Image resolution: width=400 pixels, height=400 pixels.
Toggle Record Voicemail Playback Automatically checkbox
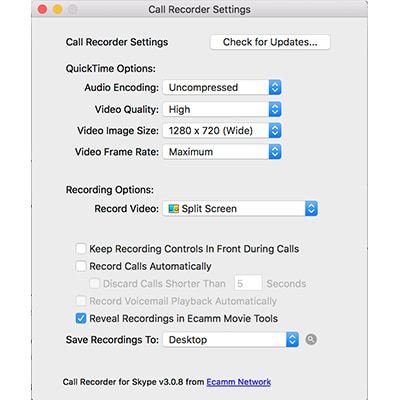click(81, 301)
